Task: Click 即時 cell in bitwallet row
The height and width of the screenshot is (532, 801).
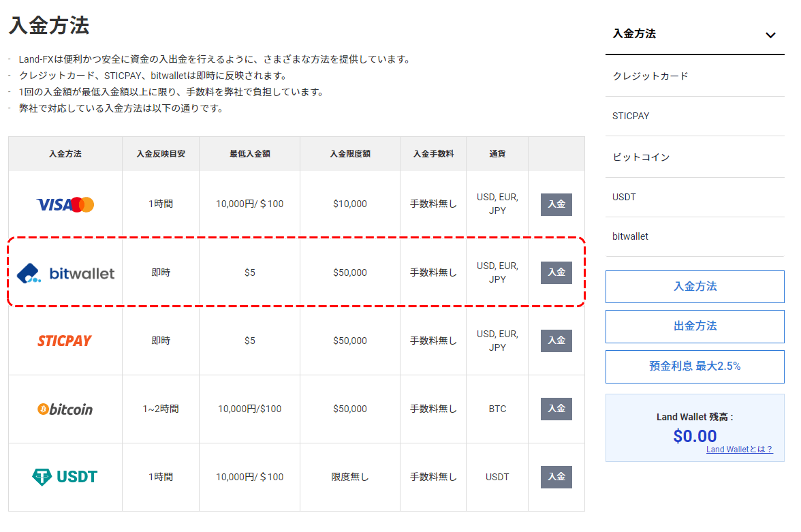Action: click(161, 273)
